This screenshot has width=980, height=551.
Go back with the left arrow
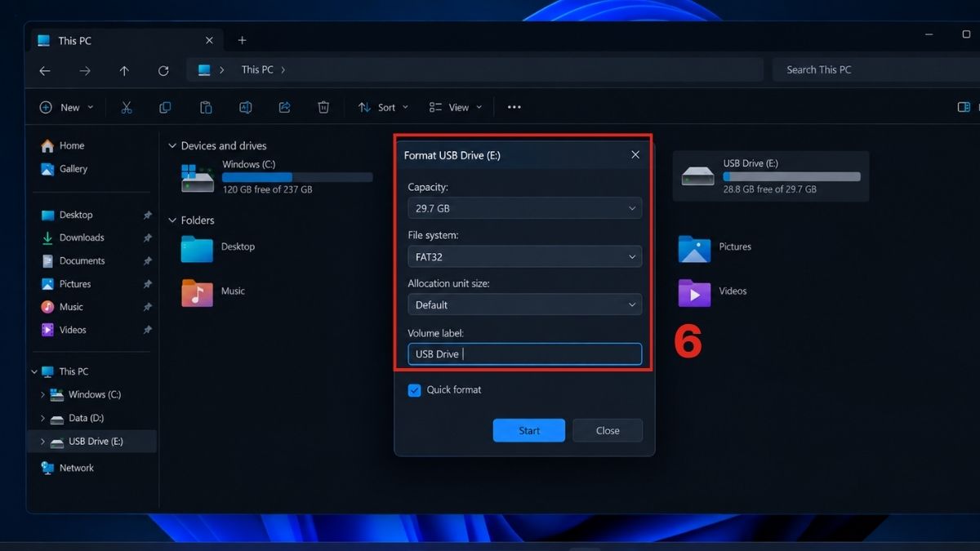coord(45,71)
